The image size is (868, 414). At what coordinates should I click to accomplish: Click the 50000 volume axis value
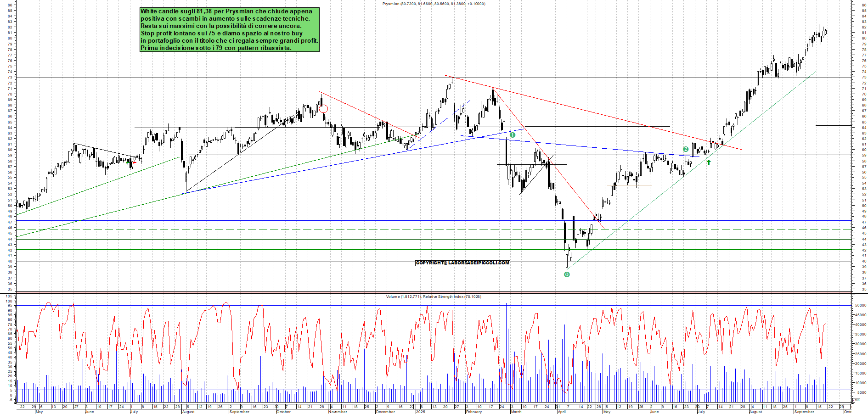(x=860, y=305)
